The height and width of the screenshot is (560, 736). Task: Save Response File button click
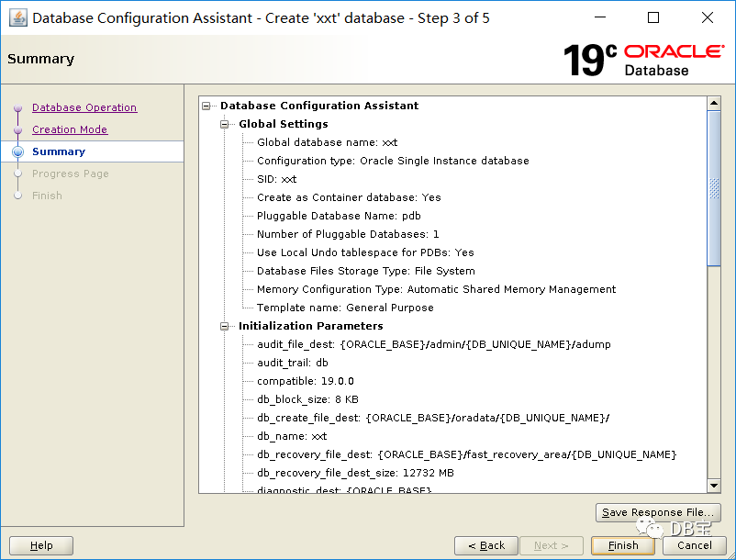click(x=658, y=512)
